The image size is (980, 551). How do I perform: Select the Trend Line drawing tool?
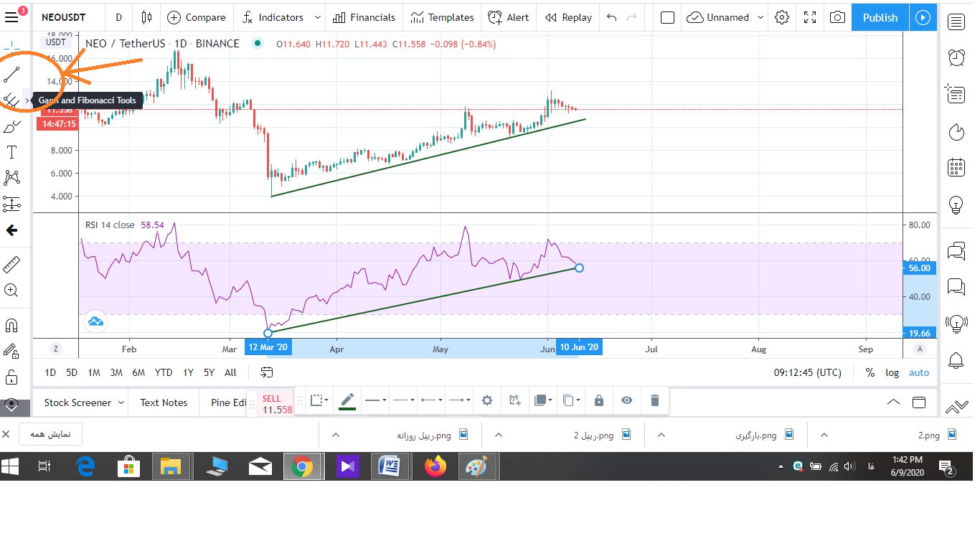(x=11, y=74)
